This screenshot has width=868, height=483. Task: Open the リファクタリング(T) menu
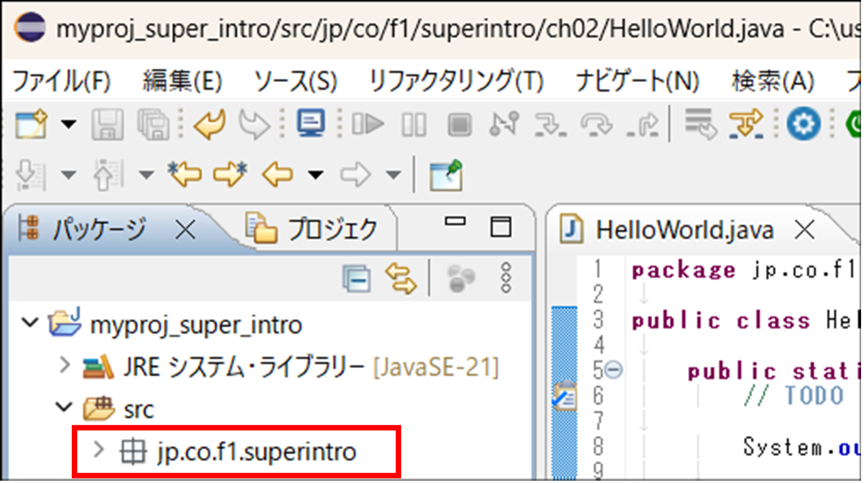pos(456,81)
